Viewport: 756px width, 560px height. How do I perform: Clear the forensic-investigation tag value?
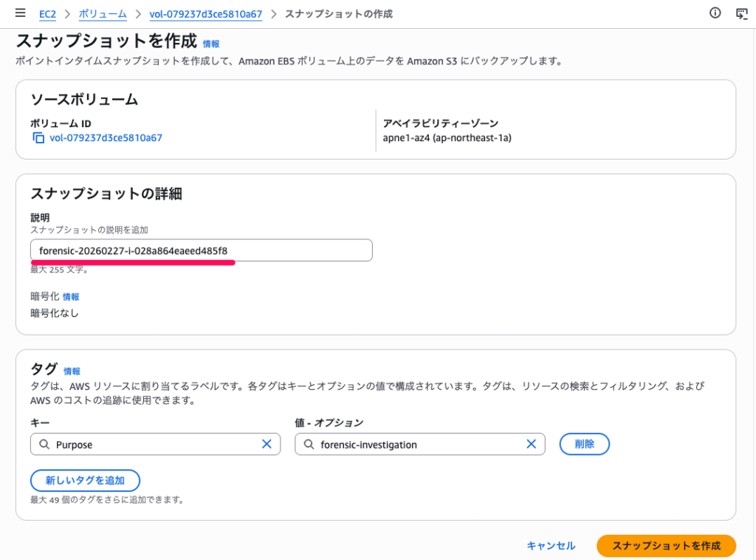531,444
